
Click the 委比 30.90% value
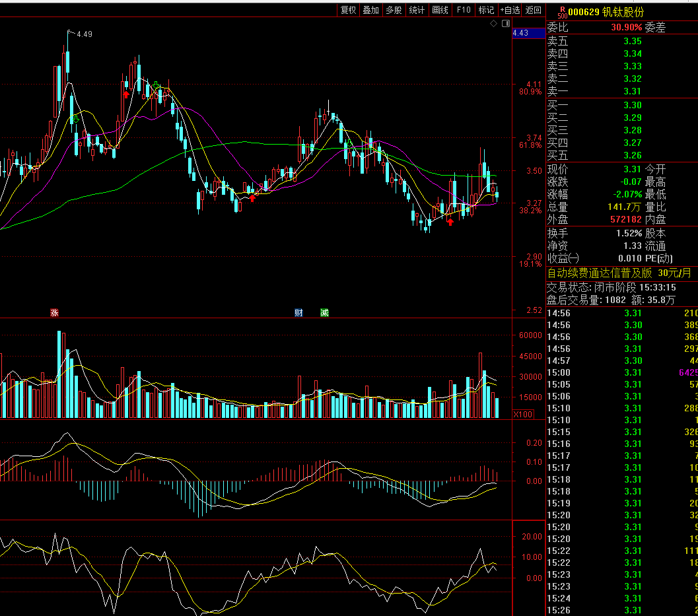pyautogui.click(x=626, y=27)
